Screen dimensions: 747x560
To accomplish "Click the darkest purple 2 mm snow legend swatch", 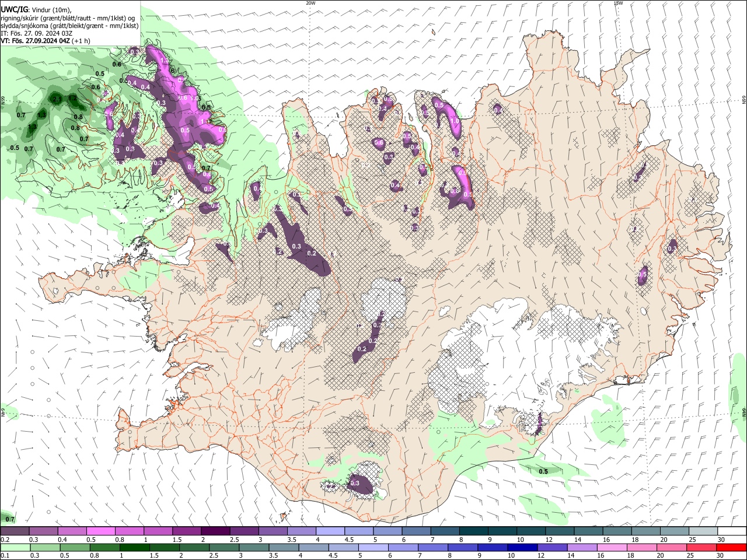I will 215,531.
